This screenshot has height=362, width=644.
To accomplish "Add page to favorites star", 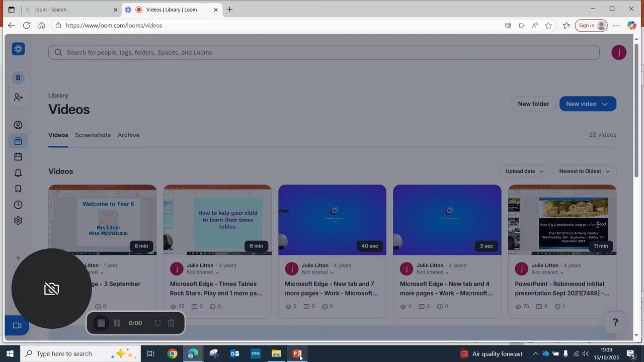I will pyautogui.click(x=548, y=26).
